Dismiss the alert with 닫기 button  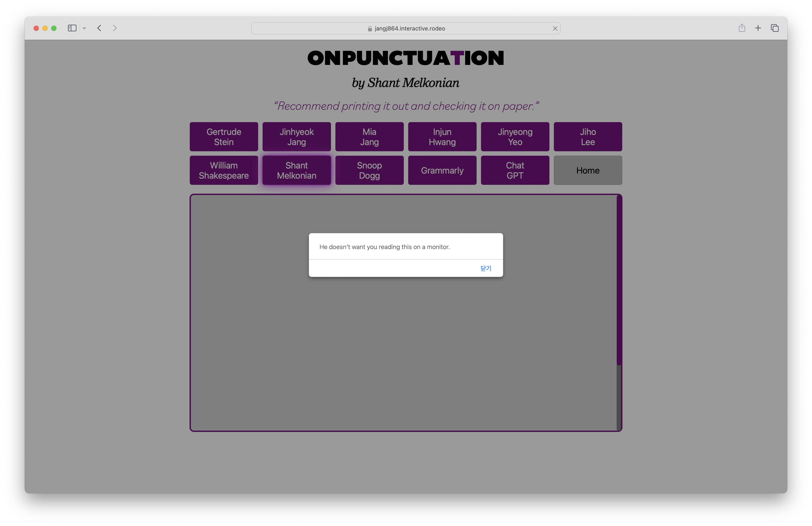[485, 268]
